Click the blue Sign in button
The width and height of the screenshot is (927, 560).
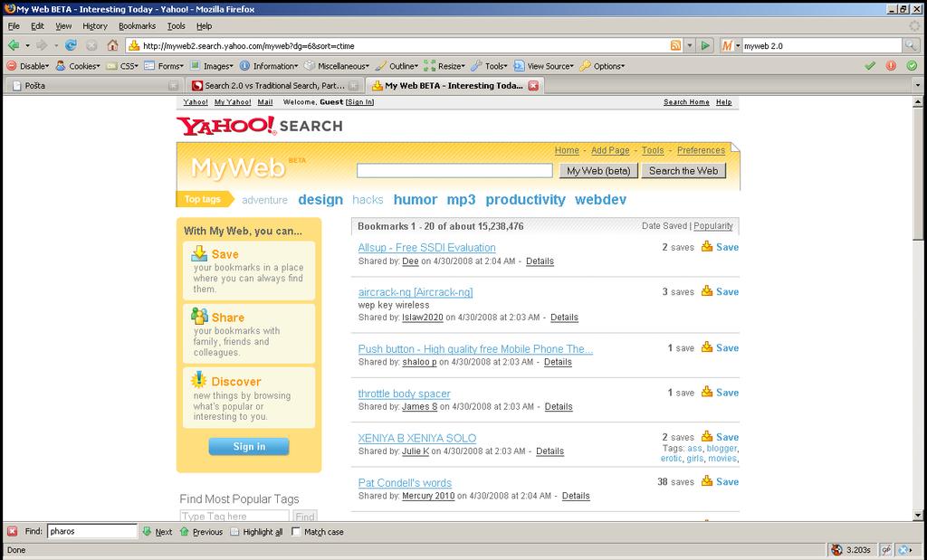[x=249, y=447]
